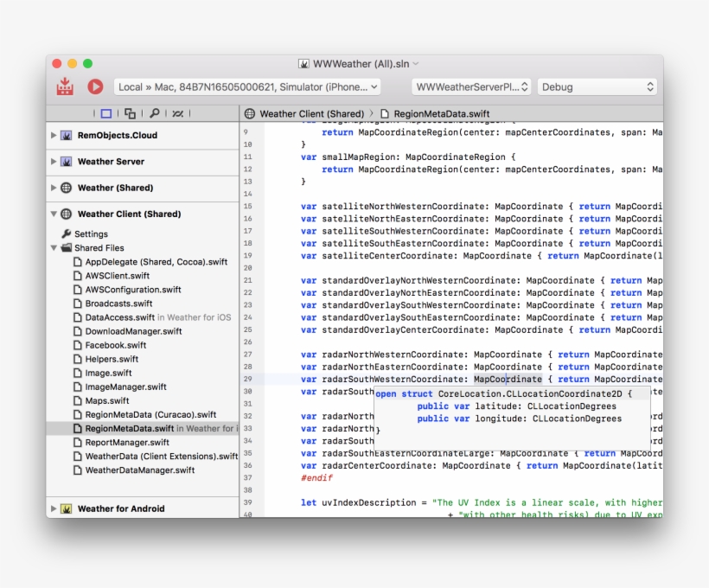Click the file icon beside AWSClient.swift
Screen dimensions: 709x588
(x=78, y=276)
